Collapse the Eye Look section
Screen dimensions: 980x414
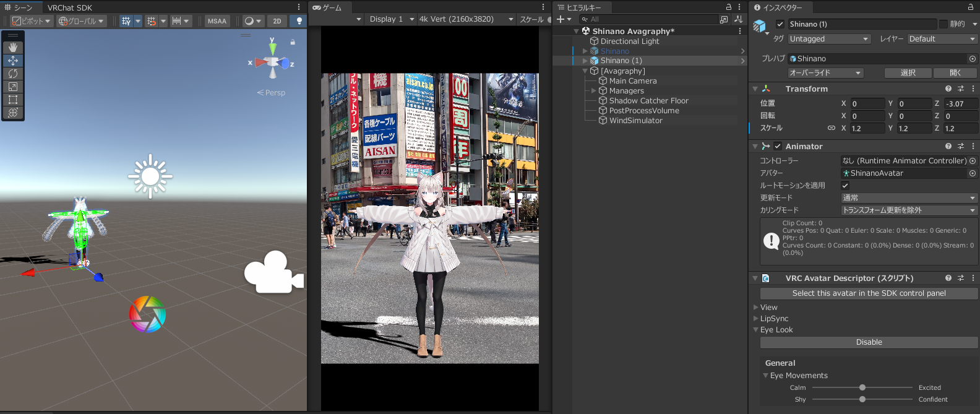point(756,330)
